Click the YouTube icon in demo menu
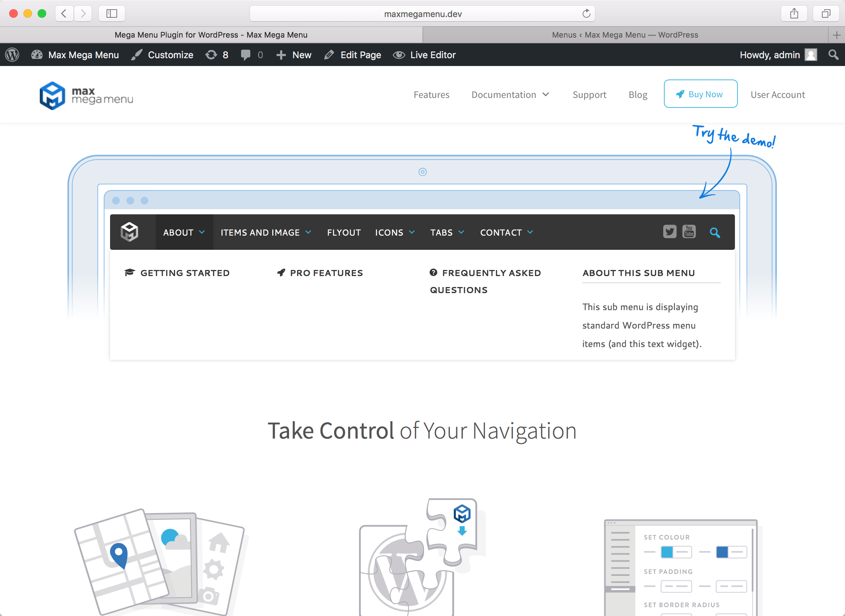Screen dimensions: 845x616 689,232
